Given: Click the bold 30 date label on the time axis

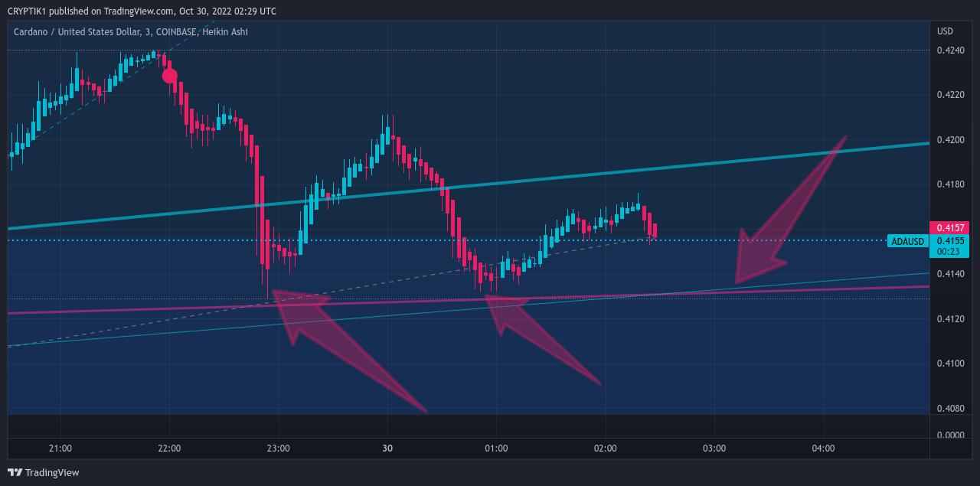Looking at the screenshot, I should click(387, 448).
